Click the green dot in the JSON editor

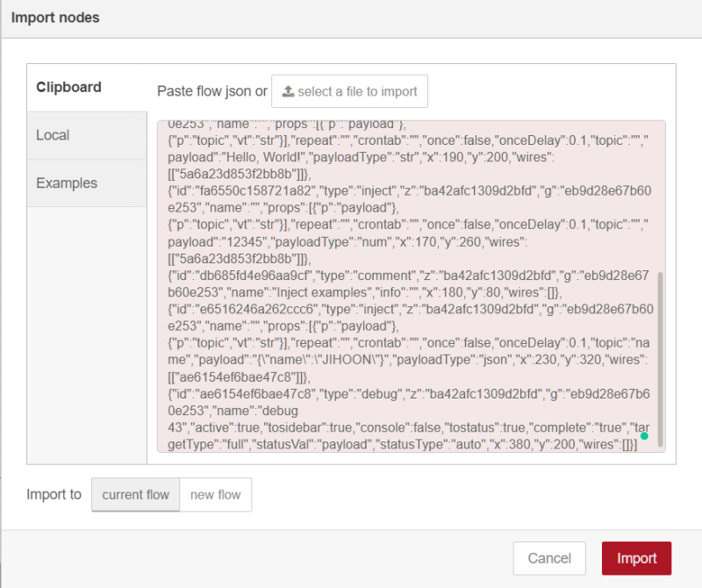[644, 436]
